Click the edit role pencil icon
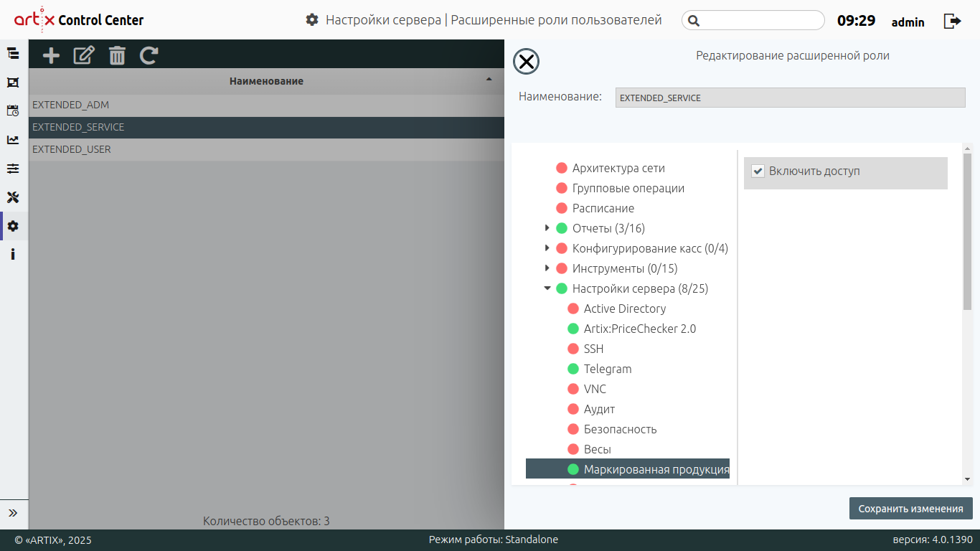Image resolution: width=980 pixels, height=551 pixels. tap(84, 55)
